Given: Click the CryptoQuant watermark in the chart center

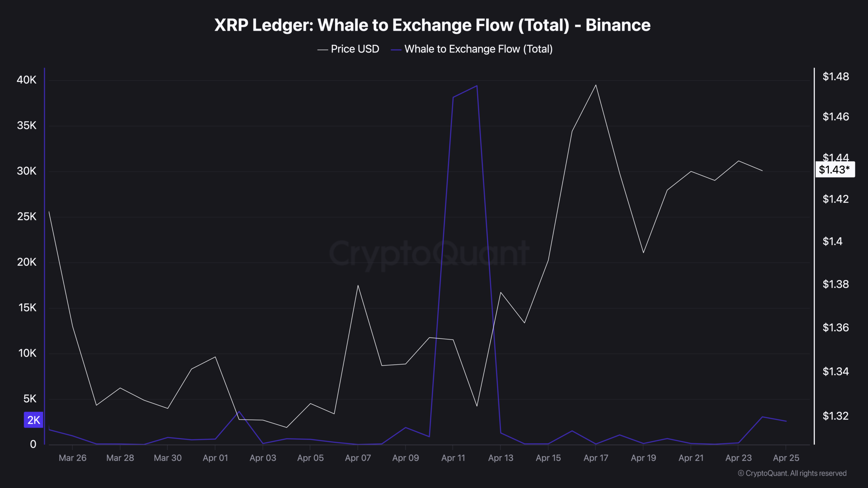Looking at the screenshot, I should (x=429, y=253).
